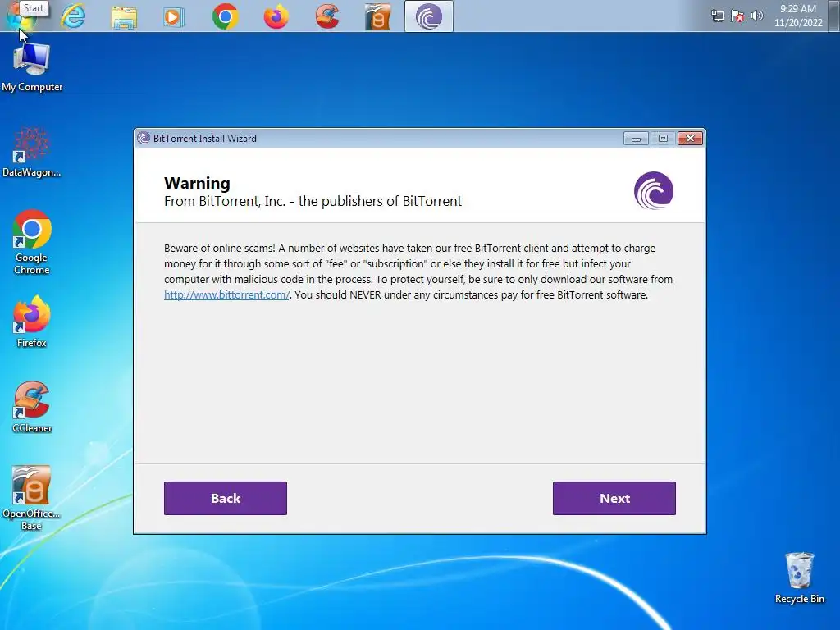The height and width of the screenshot is (630, 840).
Task: Click BitTorrent logo in wizard header
Action: [654, 190]
